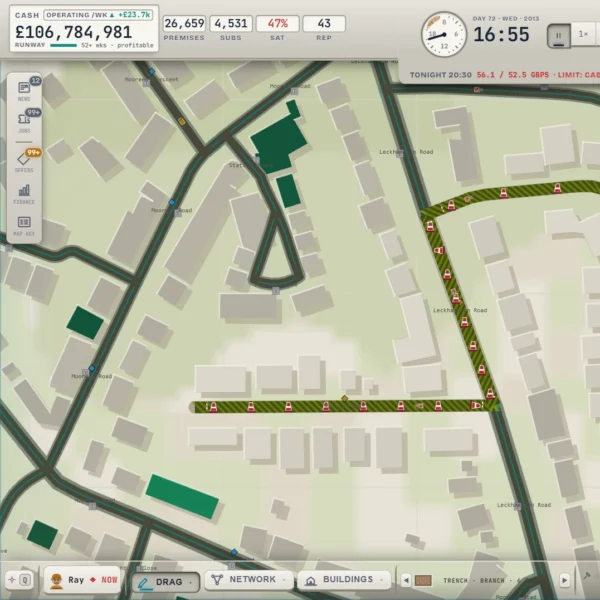
Task: Go to previous trench type arrow
Action: point(406,580)
